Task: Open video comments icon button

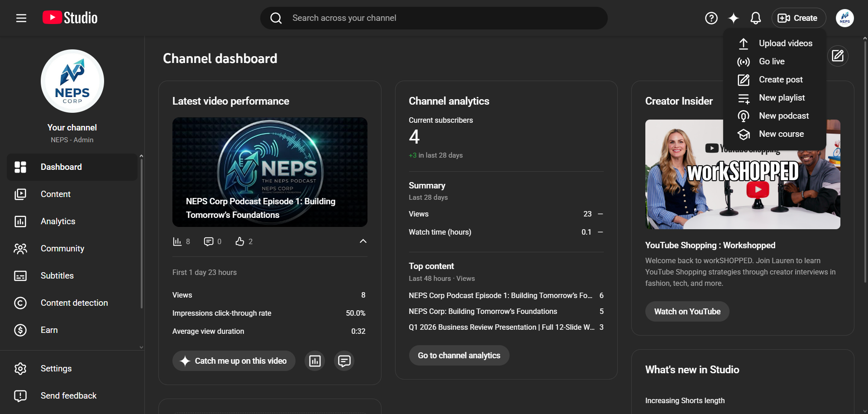Action: (x=344, y=361)
